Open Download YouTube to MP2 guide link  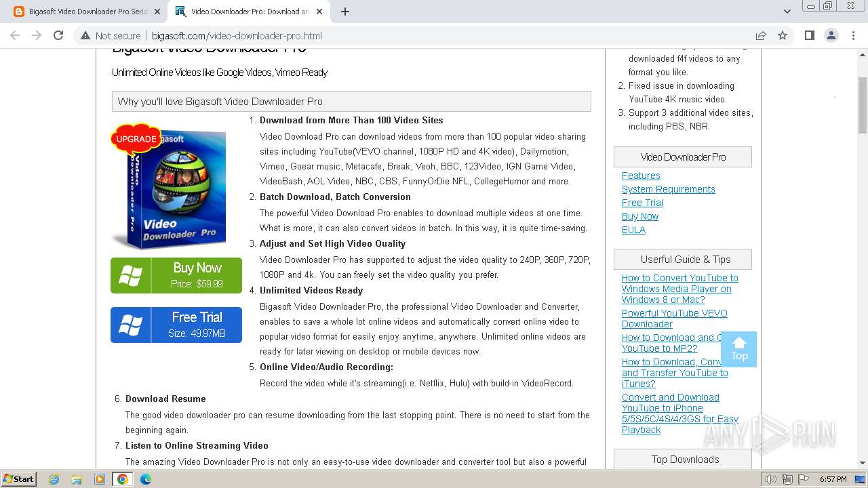tap(671, 343)
